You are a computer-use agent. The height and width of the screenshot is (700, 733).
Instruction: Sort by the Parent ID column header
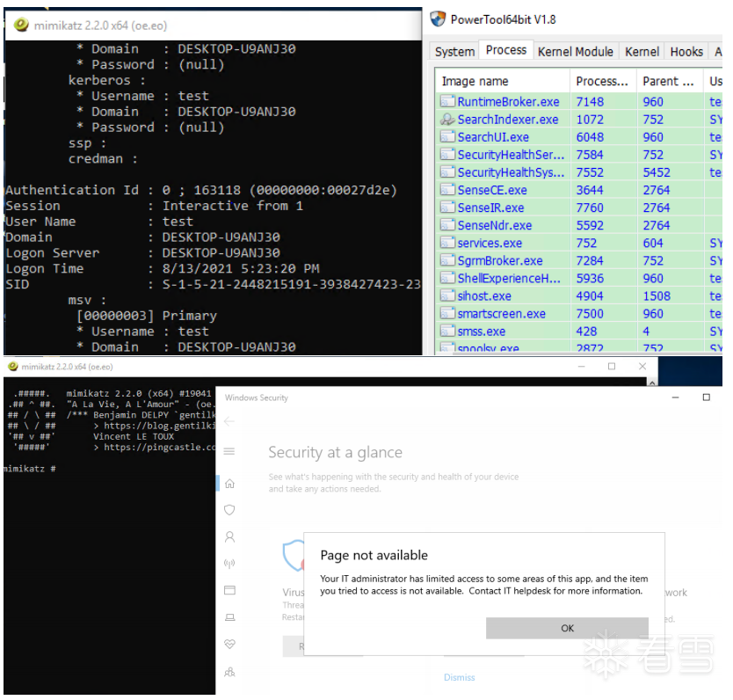[670, 81]
